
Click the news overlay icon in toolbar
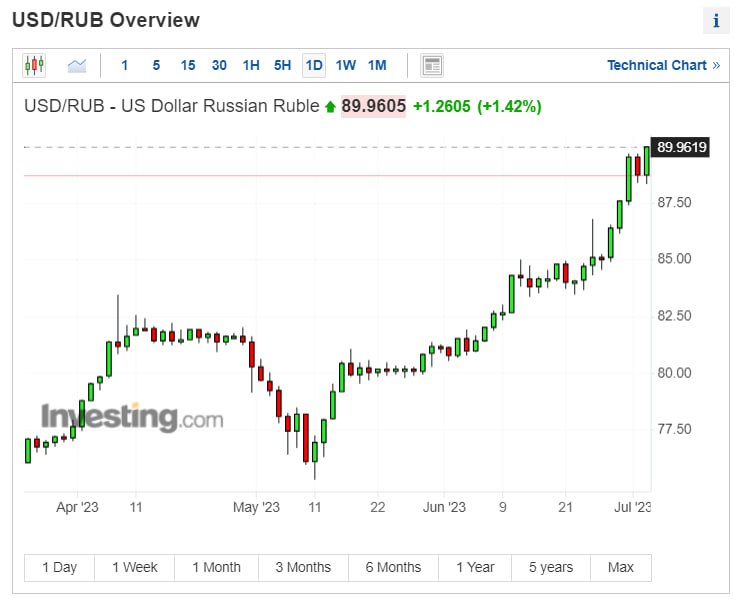[432, 66]
